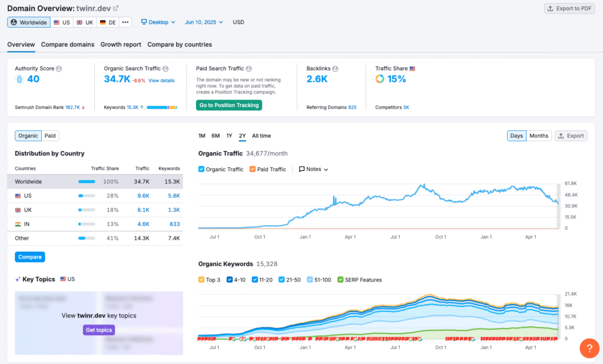The width and height of the screenshot is (603, 364).
Task: Click the Keywords up-arrow trend icon
Action: click(x=142, y=107)
